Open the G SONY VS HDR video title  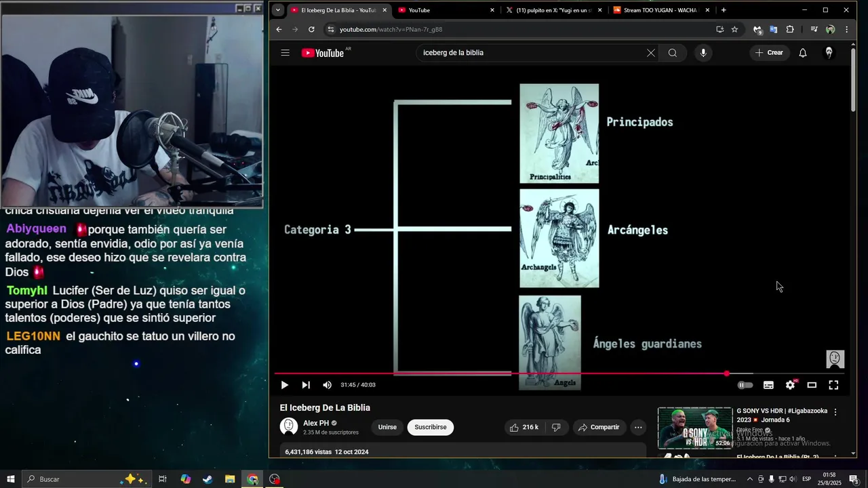coord(782,415)
